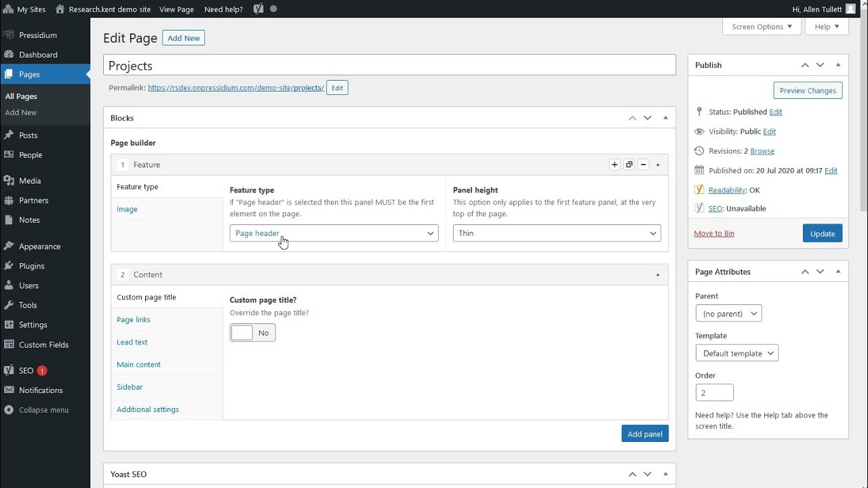Click the Order number field
The image size is (868, 488).
(x=714, y=392)
